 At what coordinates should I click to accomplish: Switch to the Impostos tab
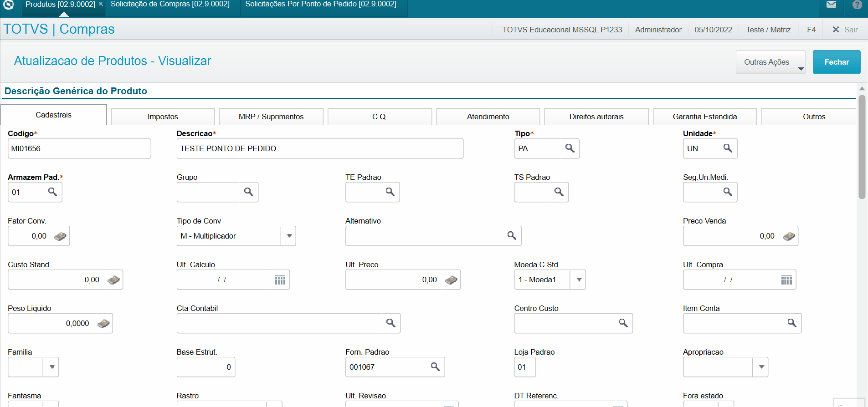click(163, 117)
